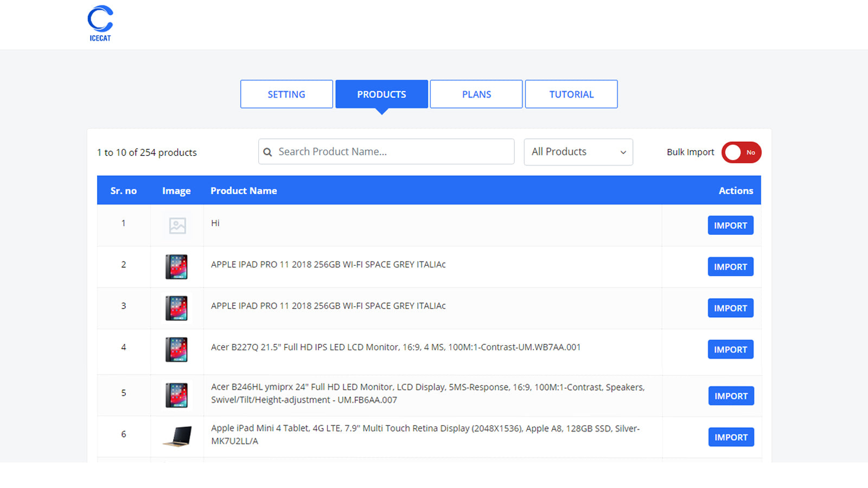Switch to the Setting tab
This screenshot has height=488, width=868.
tap(286, 94)
